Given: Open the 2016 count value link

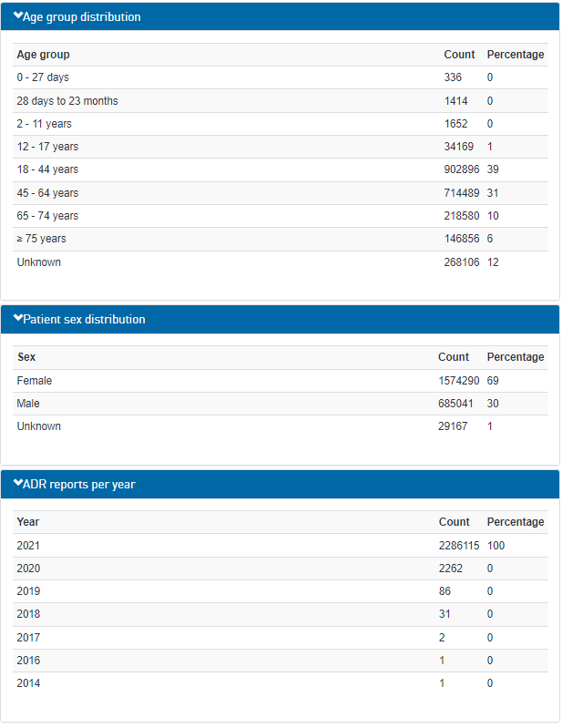Looking at the screenshot, I should (x=442, y=660).
